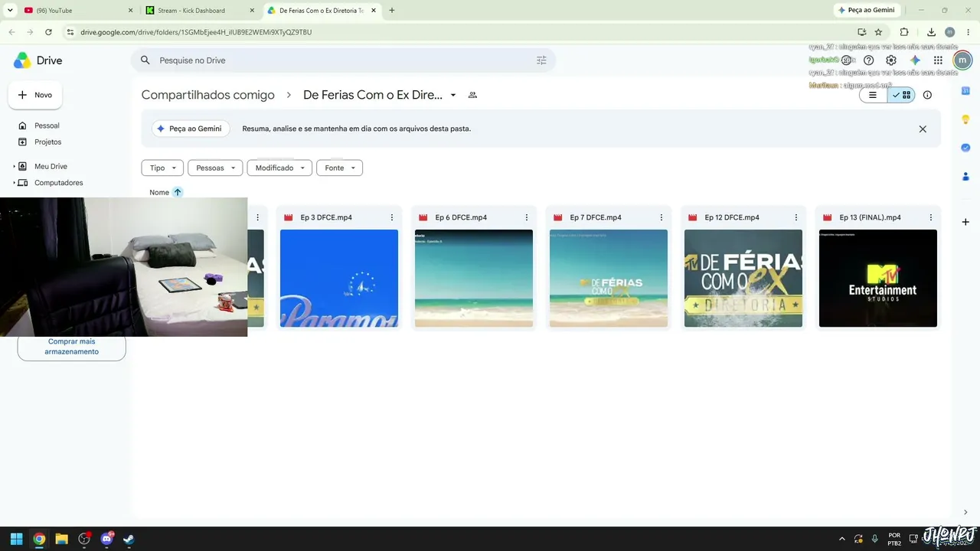This screenshot has height=551, width=980.
Task: Switch to list layout view
Action: [x=873, y=96]
